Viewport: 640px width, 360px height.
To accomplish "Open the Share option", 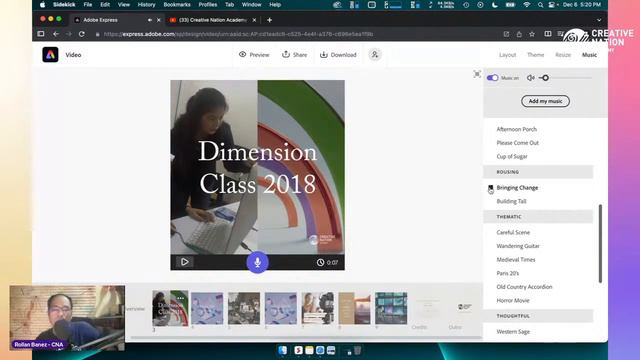I will (294, 55).
